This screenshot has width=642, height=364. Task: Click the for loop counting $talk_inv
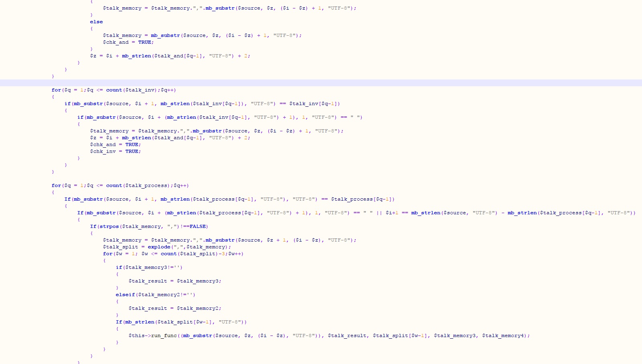click(114, 90)
